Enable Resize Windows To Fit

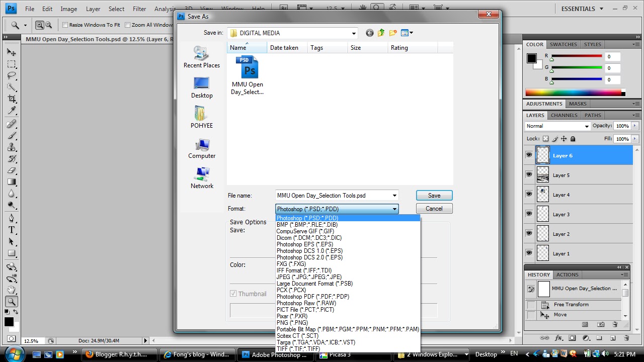tap(65, 25)
